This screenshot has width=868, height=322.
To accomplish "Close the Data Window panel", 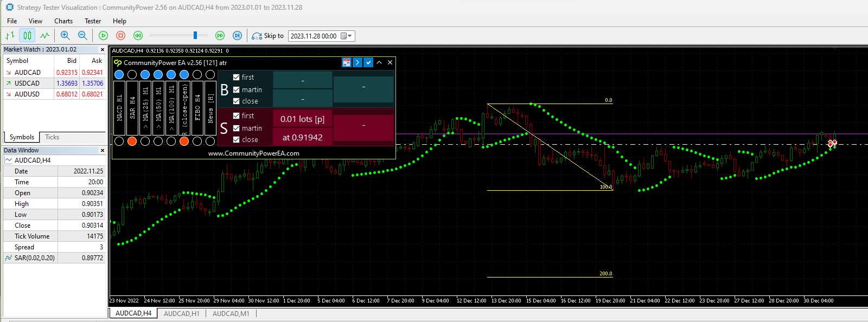I will (103, 150).
